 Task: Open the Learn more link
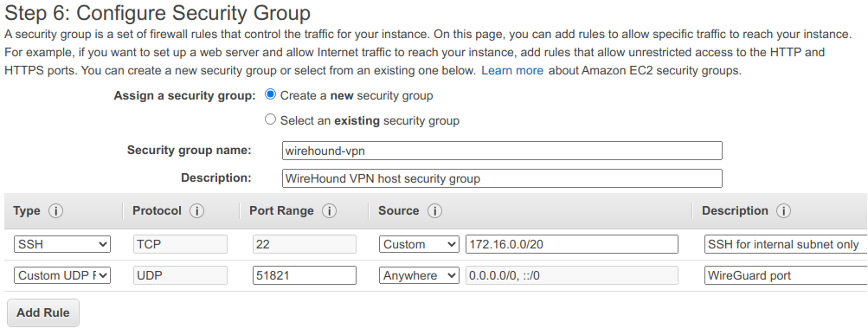coord(512,71)
